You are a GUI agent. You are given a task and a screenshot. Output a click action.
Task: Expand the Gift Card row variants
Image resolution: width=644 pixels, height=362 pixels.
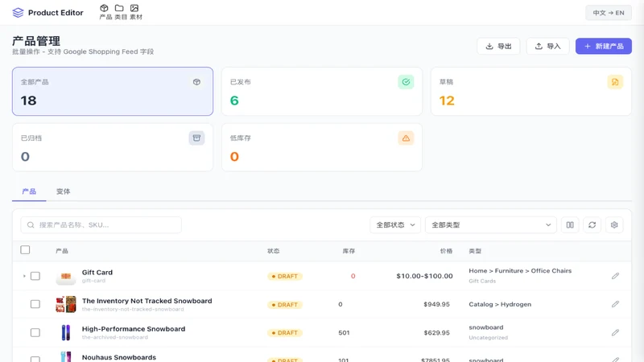[24, 276]
